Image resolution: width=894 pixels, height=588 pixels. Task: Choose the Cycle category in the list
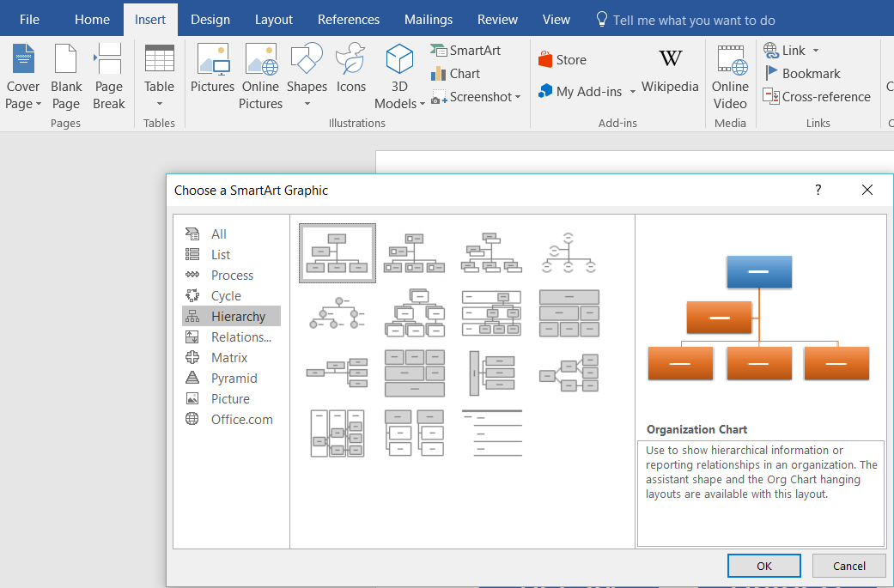[x=226, y=296]
